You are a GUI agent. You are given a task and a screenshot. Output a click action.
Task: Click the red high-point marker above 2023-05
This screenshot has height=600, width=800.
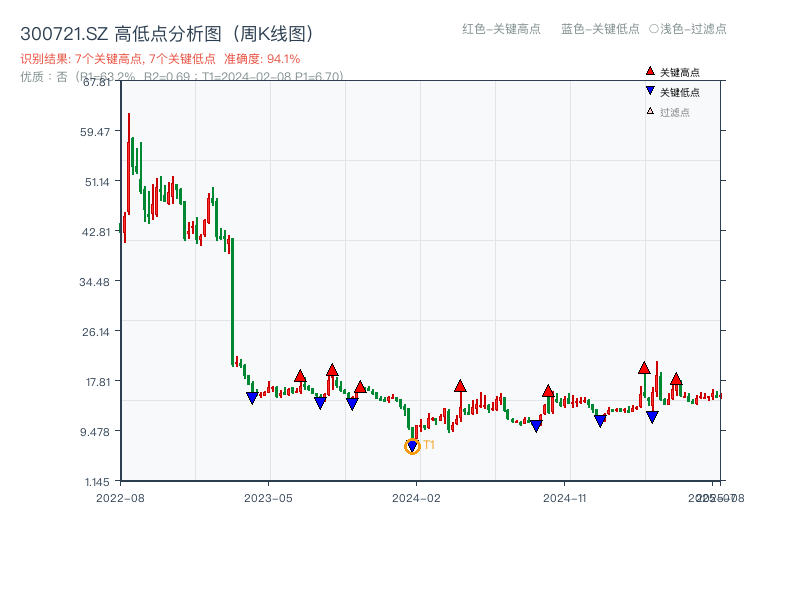(300, 377)
